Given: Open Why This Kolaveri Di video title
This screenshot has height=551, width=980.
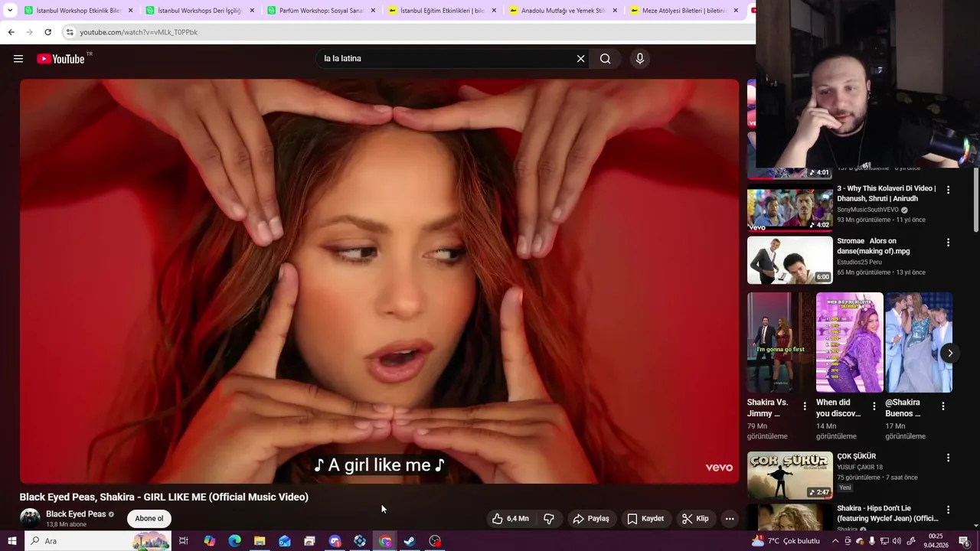Looking at the screenshot, I should (x=886, y=194).
